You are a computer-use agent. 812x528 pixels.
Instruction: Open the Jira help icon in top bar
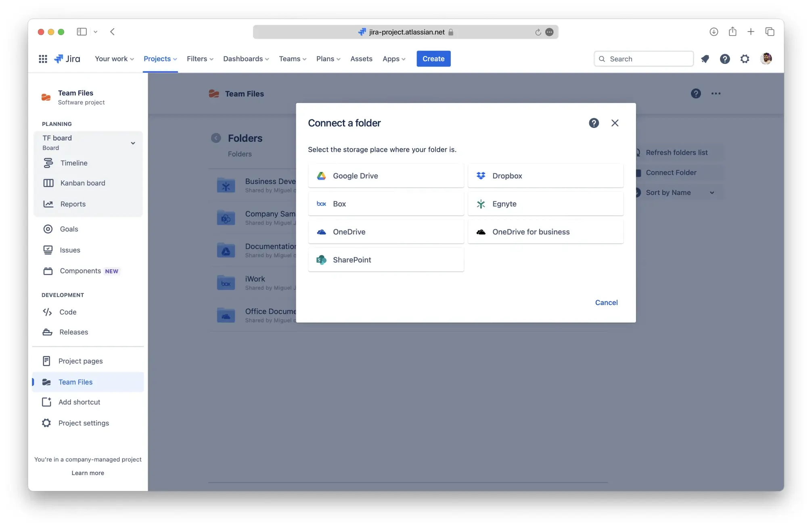725,59
